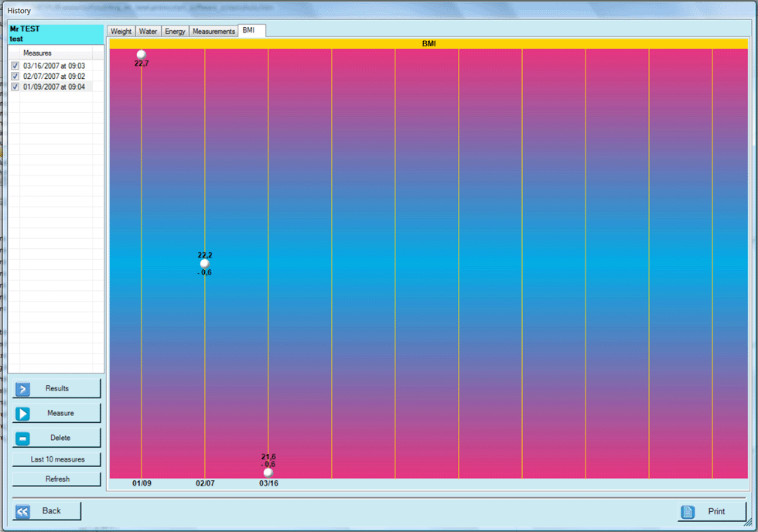Image resolution: width=758 pixels, height=532 pixels.
Task: Open the Water tab
Action: tap(148, 32)
